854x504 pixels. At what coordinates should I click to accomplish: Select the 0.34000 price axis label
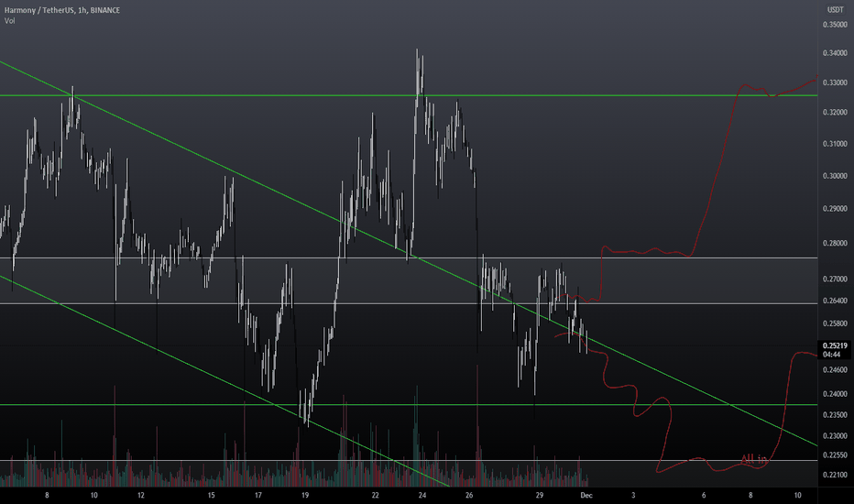[835, 53]
